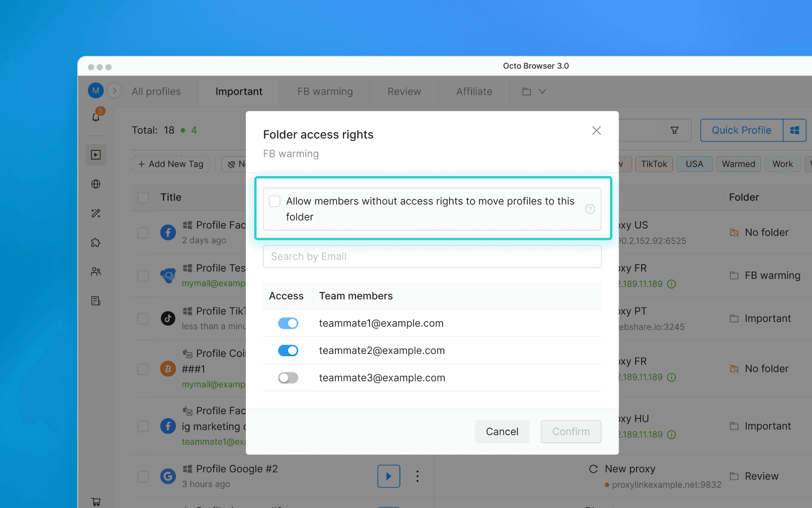
Task: Check the Profile TikTok row checkbox
Action: pos(143,318)
